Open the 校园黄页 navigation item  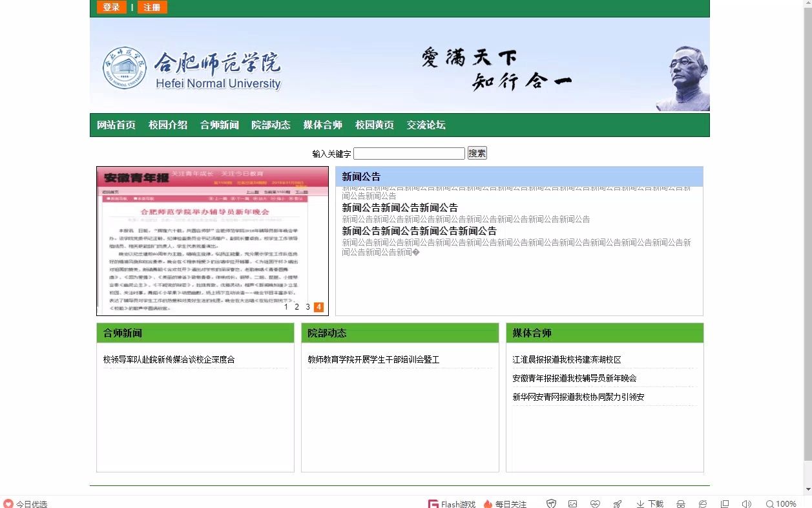click(x=375, y=125)
